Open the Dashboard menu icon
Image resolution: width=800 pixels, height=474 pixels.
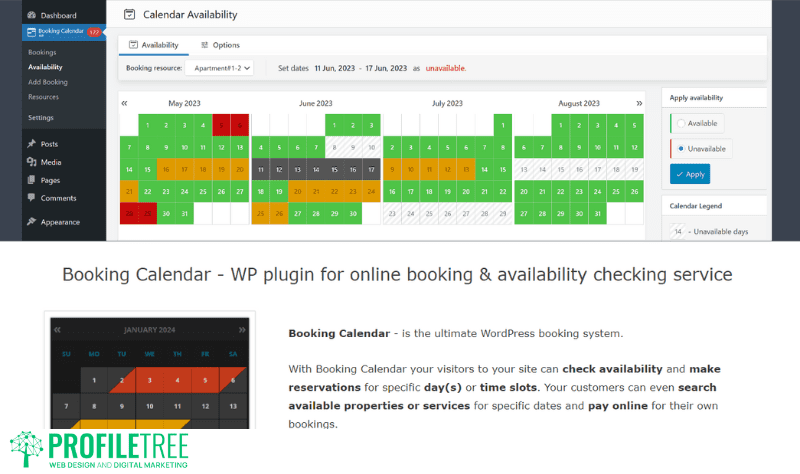point(32,15)
